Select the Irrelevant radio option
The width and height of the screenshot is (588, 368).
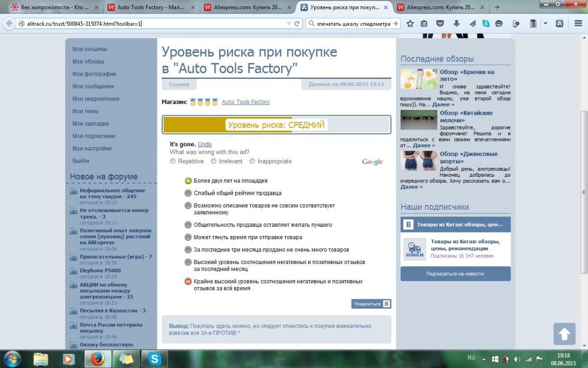coord(214,161)
